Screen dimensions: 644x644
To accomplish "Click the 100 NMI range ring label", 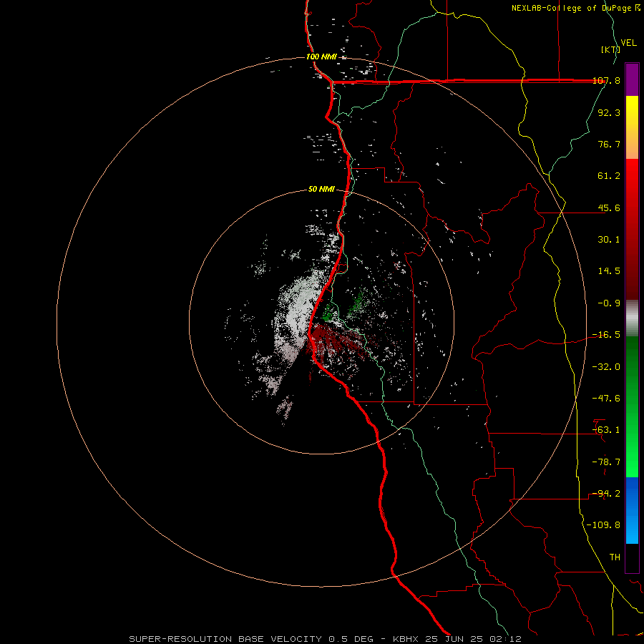I will (321, 57).
